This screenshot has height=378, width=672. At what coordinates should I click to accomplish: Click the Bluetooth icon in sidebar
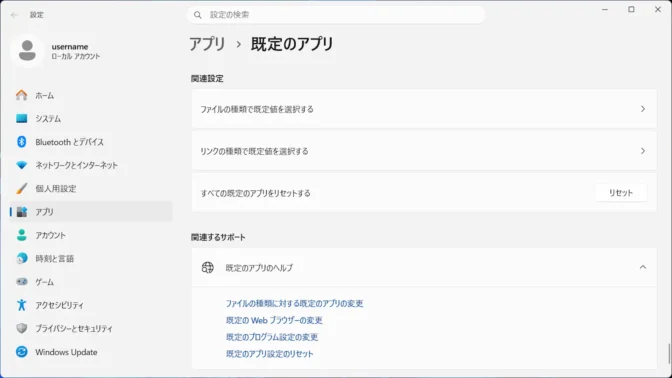[21, 142]
